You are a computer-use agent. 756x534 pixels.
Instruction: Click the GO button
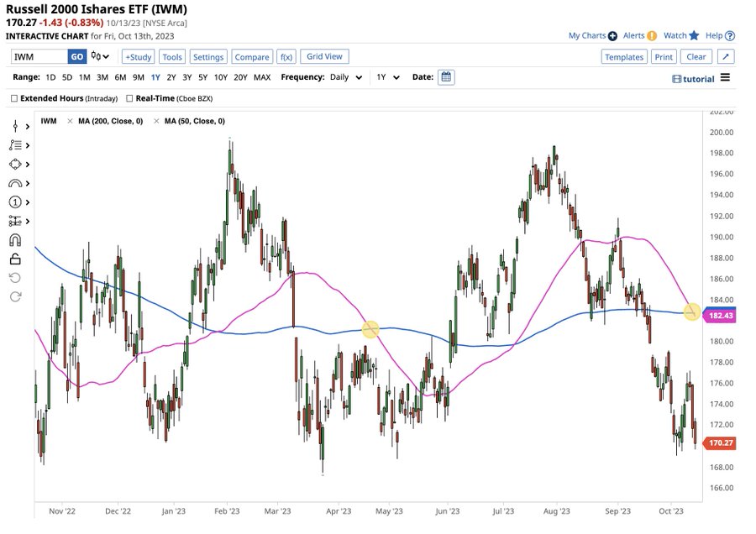tap(77, 57)
